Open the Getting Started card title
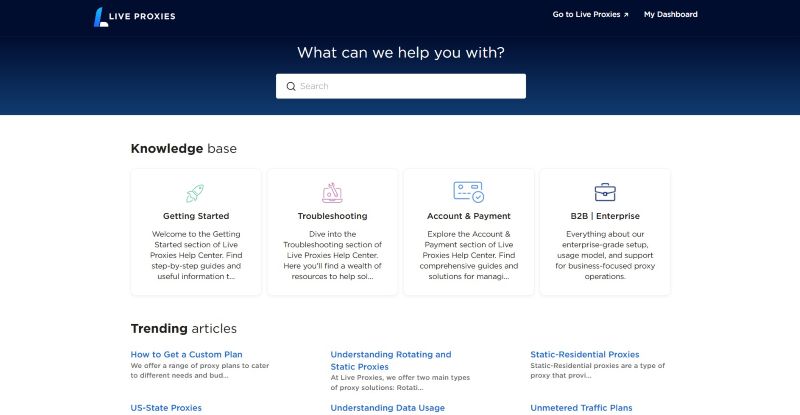Screen dimensions: 800x415 (x=196, y=216)
